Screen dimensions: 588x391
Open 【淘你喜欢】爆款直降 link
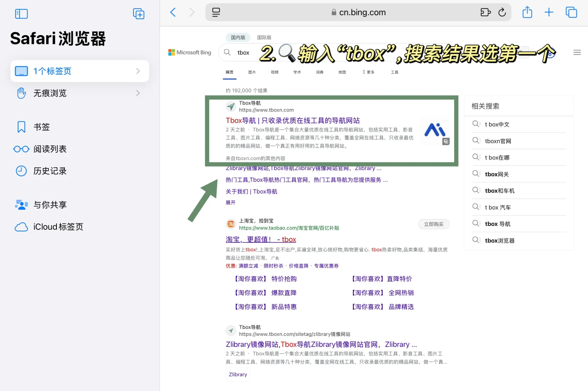click(265, 293)
